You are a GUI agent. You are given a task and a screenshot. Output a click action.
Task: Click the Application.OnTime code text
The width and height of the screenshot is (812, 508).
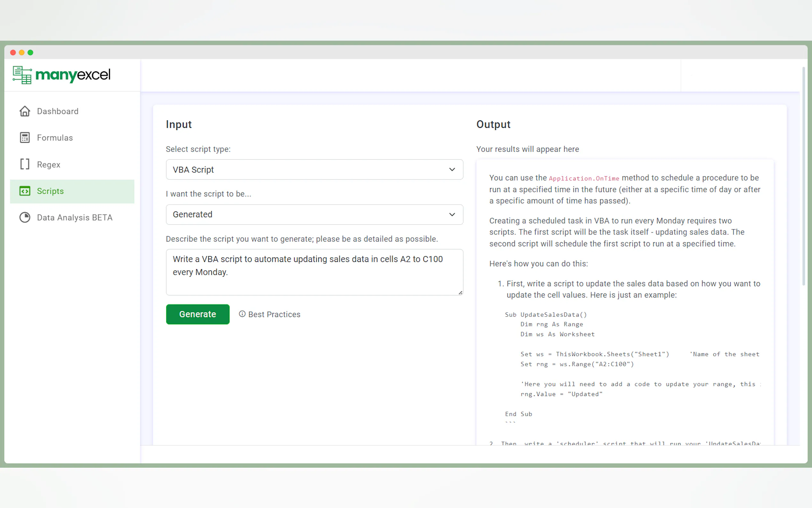click(x=584, y=179)
